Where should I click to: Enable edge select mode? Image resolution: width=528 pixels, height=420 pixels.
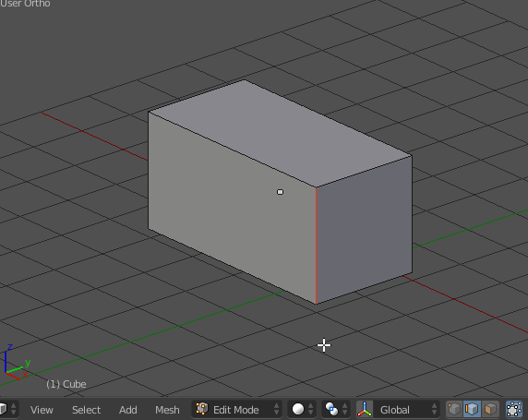tap(472, 409)
